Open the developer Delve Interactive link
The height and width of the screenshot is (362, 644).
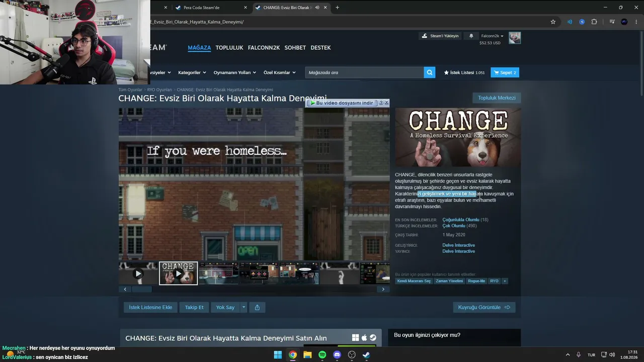[x=458, y=245]
